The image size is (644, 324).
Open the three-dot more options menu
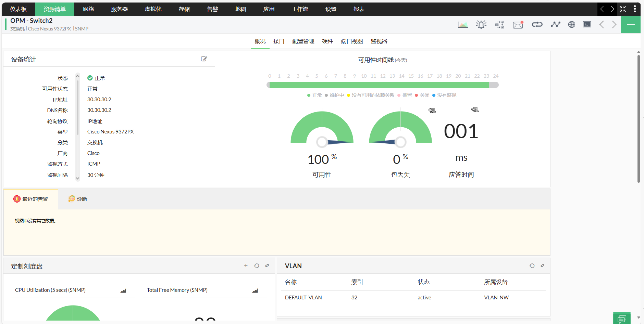635,9
